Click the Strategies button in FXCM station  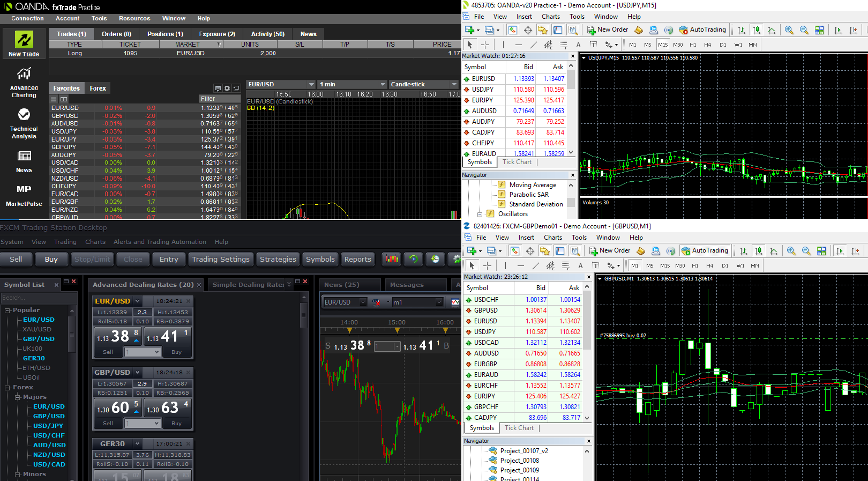[x=278, y=259]
